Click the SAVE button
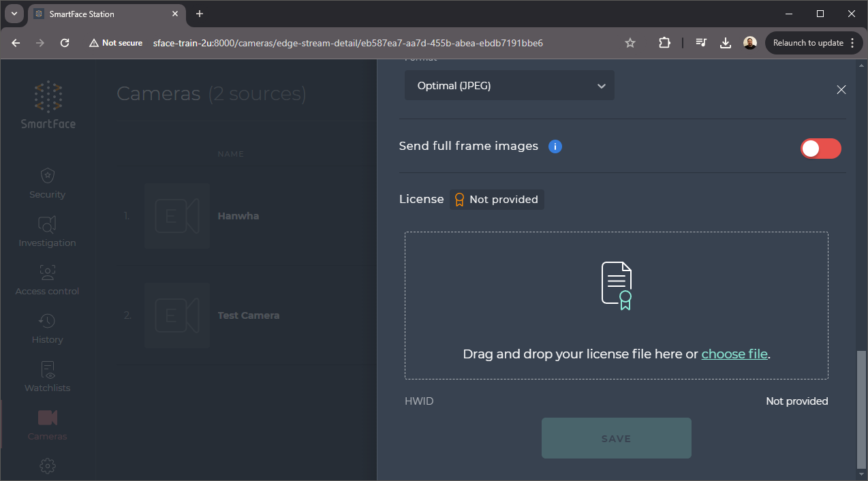Viewport: 868px width, 481px height. pos(617,438)
